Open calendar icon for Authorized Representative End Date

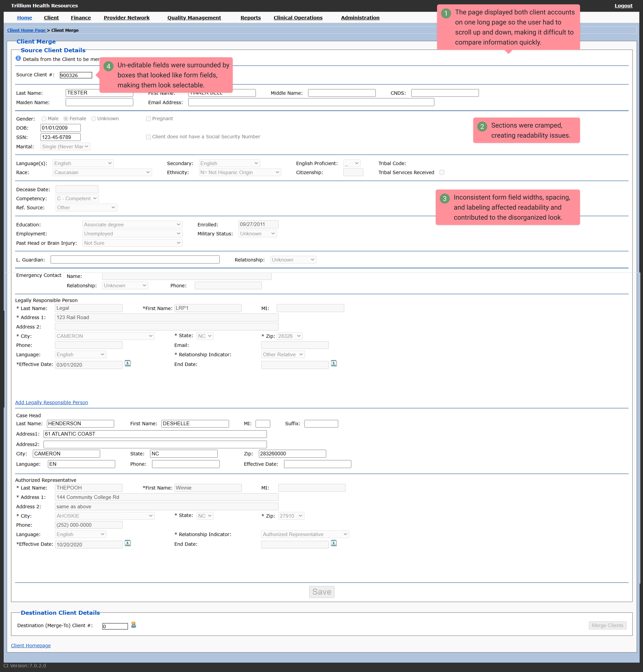pyautogui.click(x=334, y=543)
